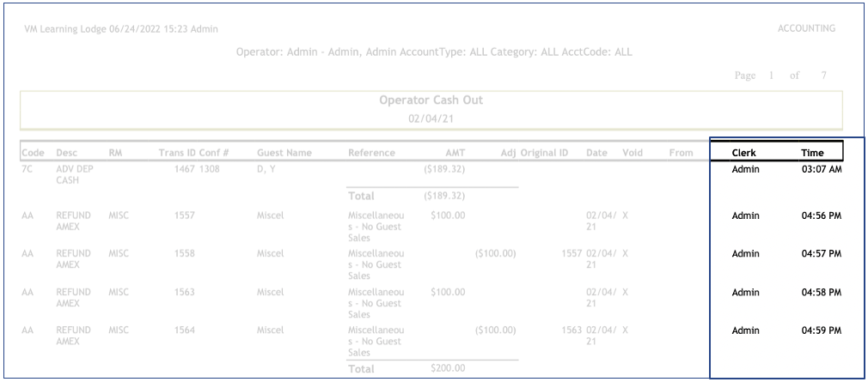Click the From column header
868x382 pixels.
pos(681,153)
